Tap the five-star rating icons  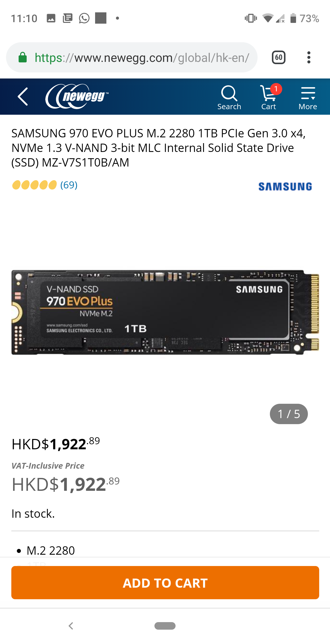(34, 185)
